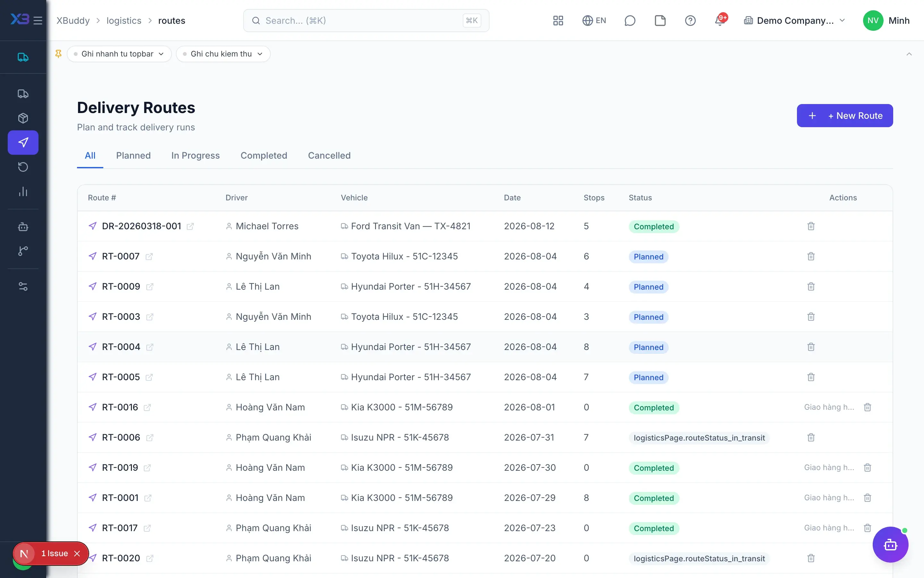924x578 pixels.
Task: Open the notifications bell with 9+ badge
Action: click(x=721, y=20)
